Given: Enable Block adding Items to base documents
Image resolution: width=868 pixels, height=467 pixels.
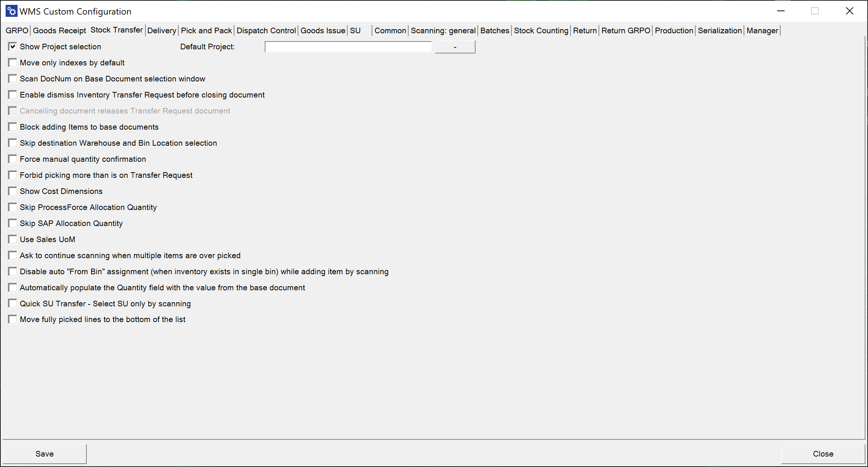Looking at the screenshot, I should (x=13, y=127).
